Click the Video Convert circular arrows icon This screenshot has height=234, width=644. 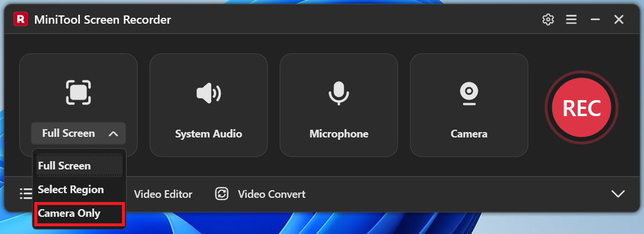(222, 194)
